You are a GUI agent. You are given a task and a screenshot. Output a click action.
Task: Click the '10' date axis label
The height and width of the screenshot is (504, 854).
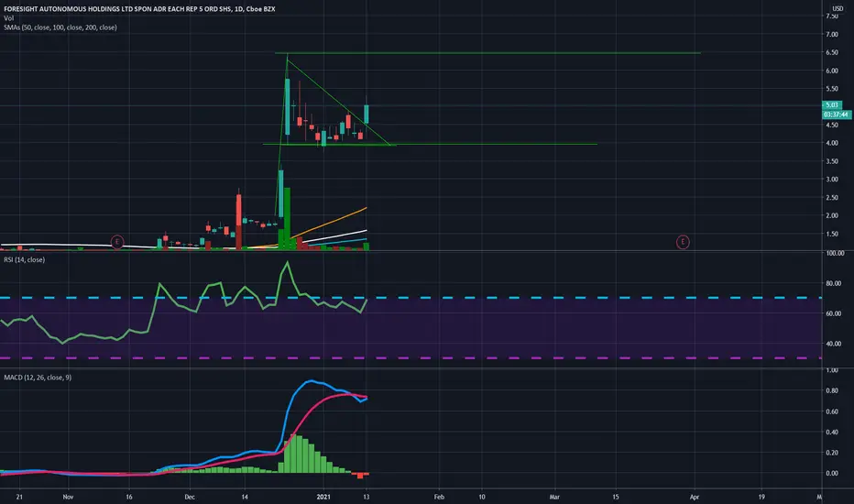[x=481, y=497]
